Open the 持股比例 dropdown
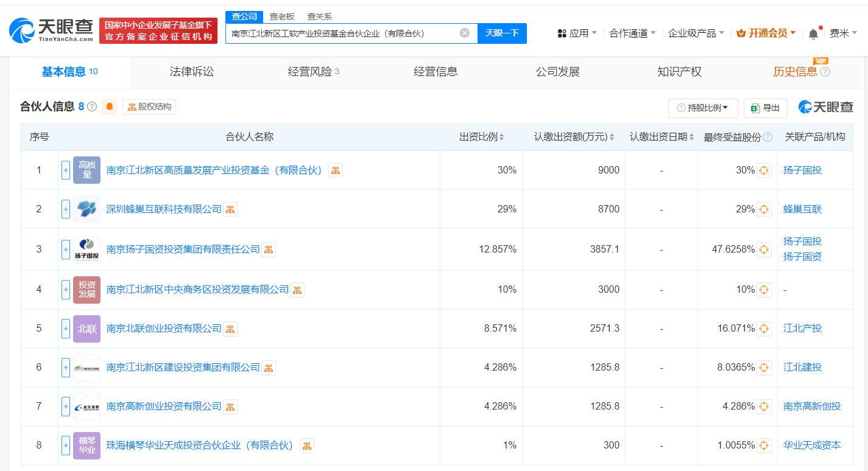The height and width of the screenshot is (471, 868). pos(703,108)
